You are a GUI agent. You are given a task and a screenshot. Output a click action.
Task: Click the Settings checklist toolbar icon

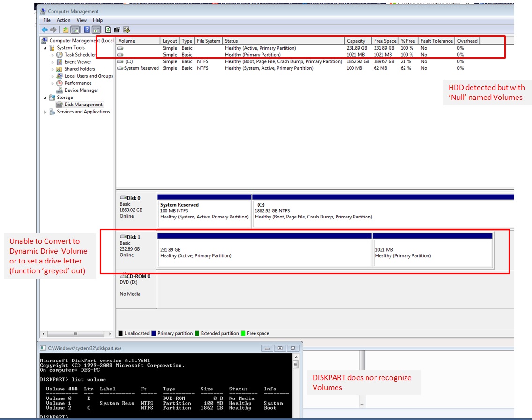(x=127, y=30)
